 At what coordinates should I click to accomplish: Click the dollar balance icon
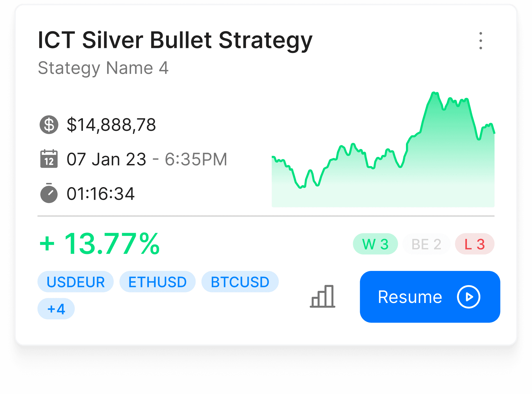coord(49,125)
